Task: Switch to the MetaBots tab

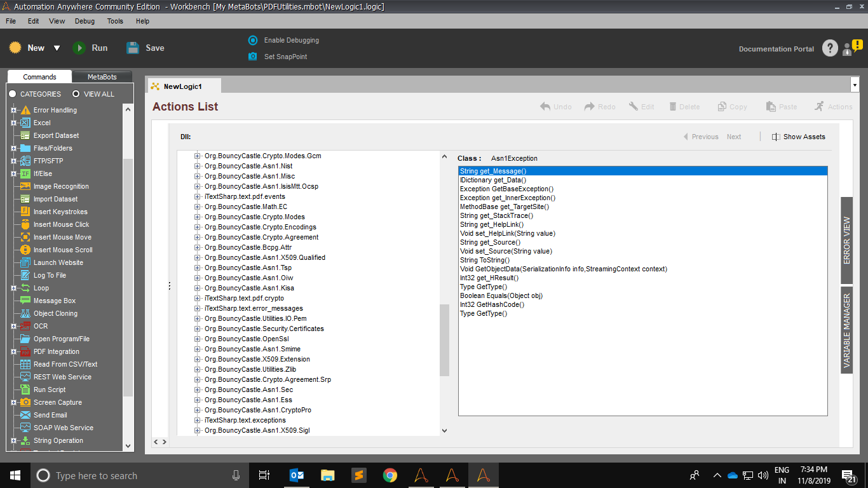Action: (102, 77)
